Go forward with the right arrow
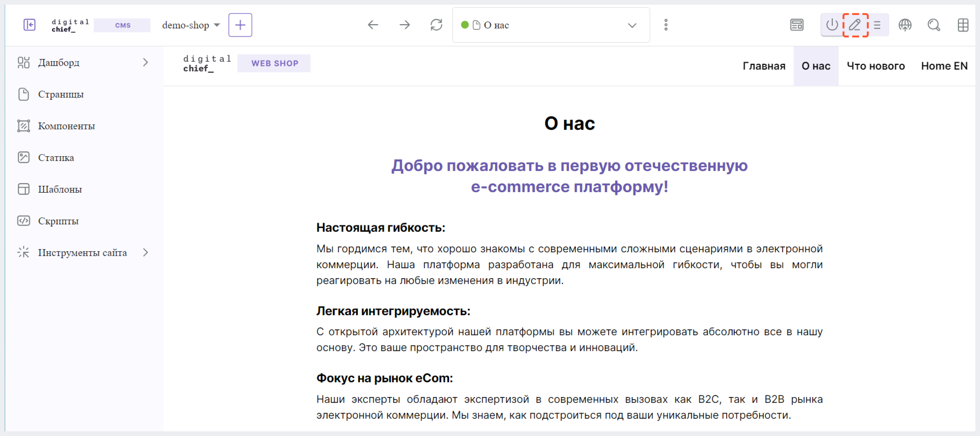980x436 pixels. click(405, 25)
